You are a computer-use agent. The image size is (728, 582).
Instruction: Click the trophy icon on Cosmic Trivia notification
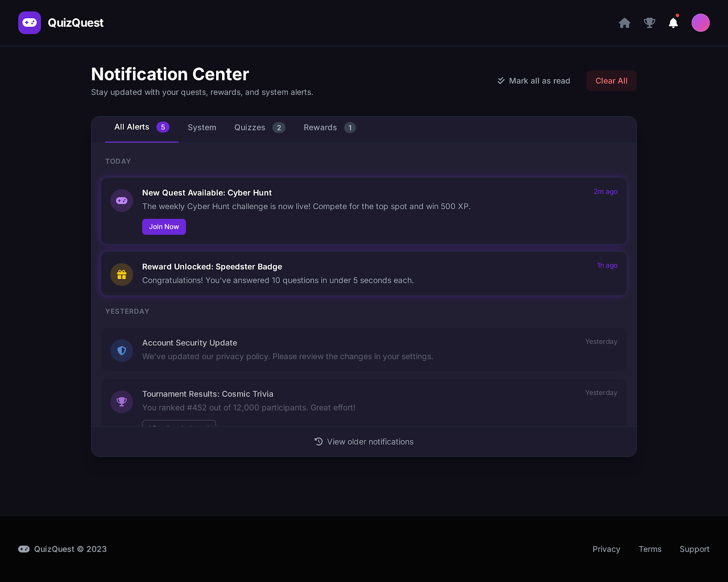point(121,401)
